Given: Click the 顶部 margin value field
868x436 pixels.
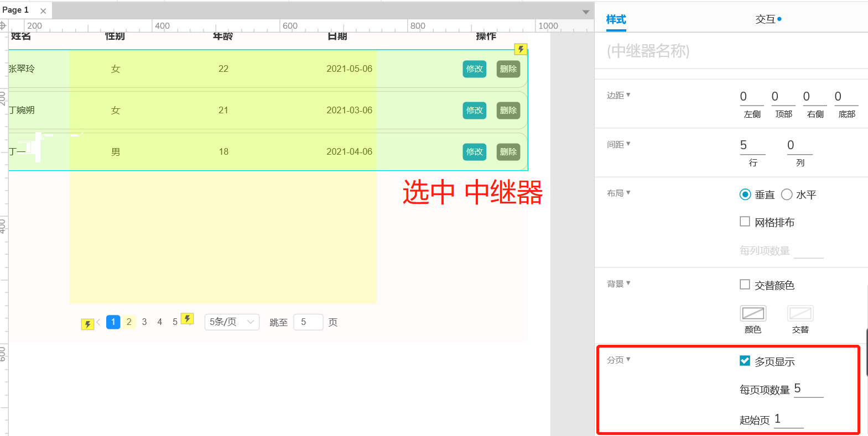Looking at the screenshot, I should [x=783, y=97].
